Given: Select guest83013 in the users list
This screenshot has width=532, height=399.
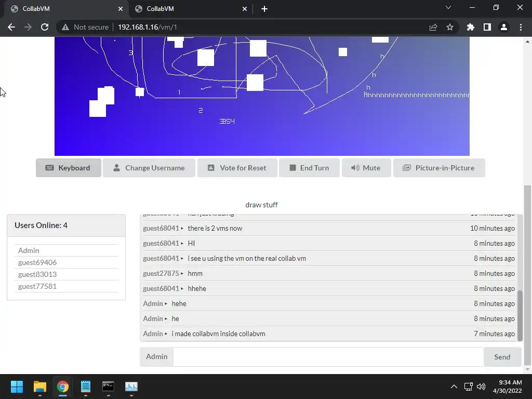Looking at the screenshot, I should point(66,274).
